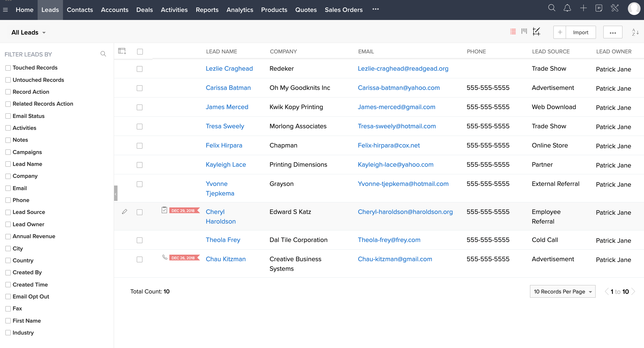
Task: Click the call log icon beside Chau Kitzman
Action: 165,258
